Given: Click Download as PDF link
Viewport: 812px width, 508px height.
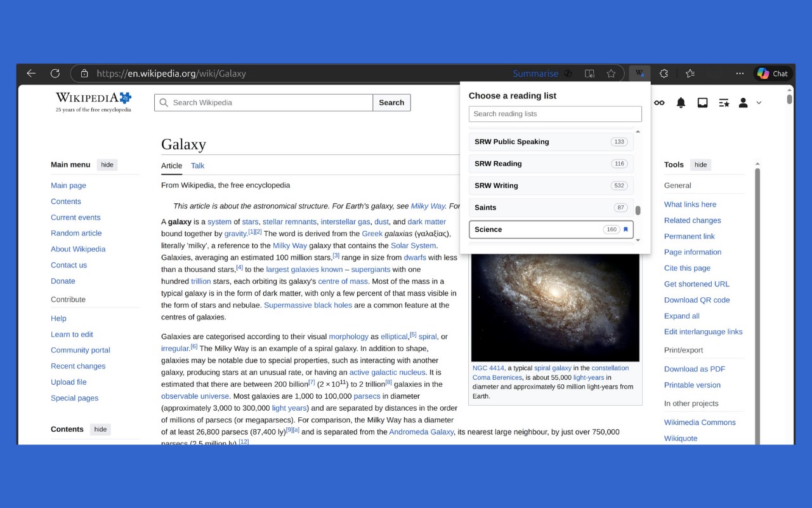Looking at the screenshot, I should (x=695, y=369).
